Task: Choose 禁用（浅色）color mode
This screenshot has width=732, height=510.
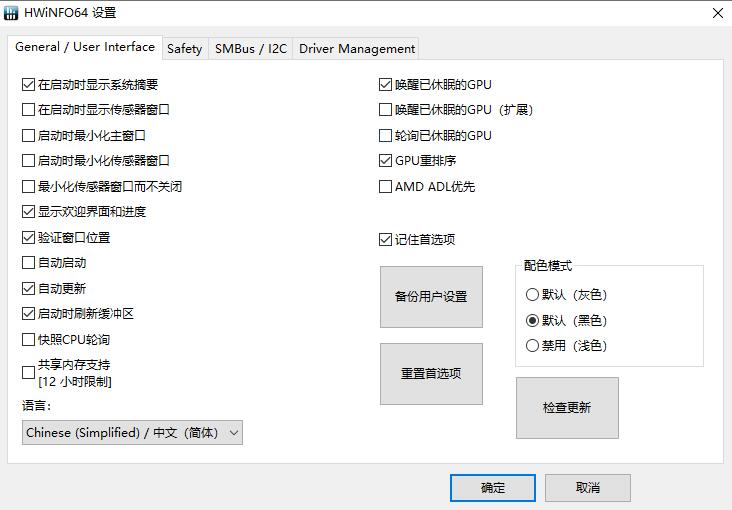Action: [x=532, y=346]
